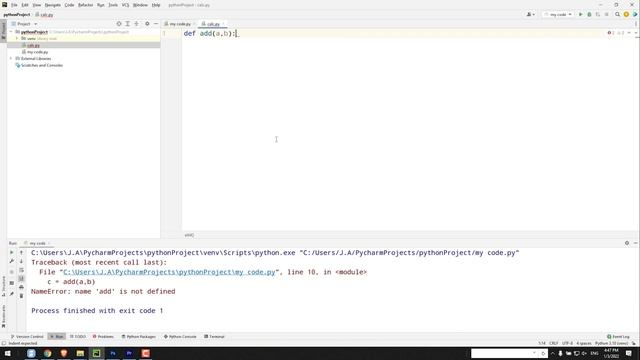Toggle scroll to end in Run console
This screenshot has height=360, width=640.
[x=21, y=279]
